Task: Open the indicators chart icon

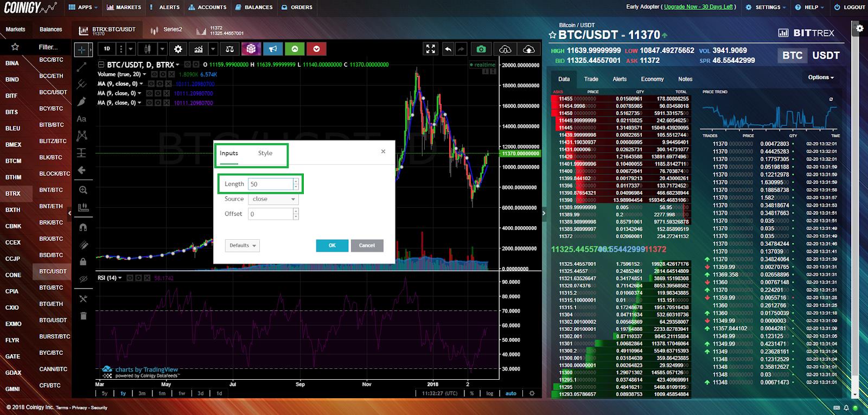Action: coord(199,49)
